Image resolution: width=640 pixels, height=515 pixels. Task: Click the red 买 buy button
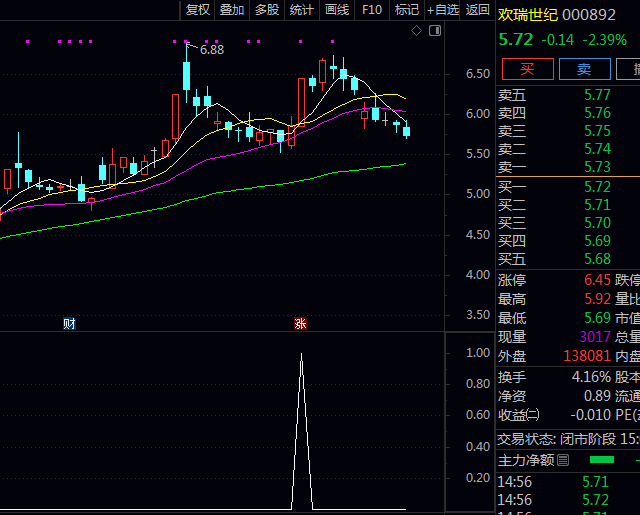(527, 69)
